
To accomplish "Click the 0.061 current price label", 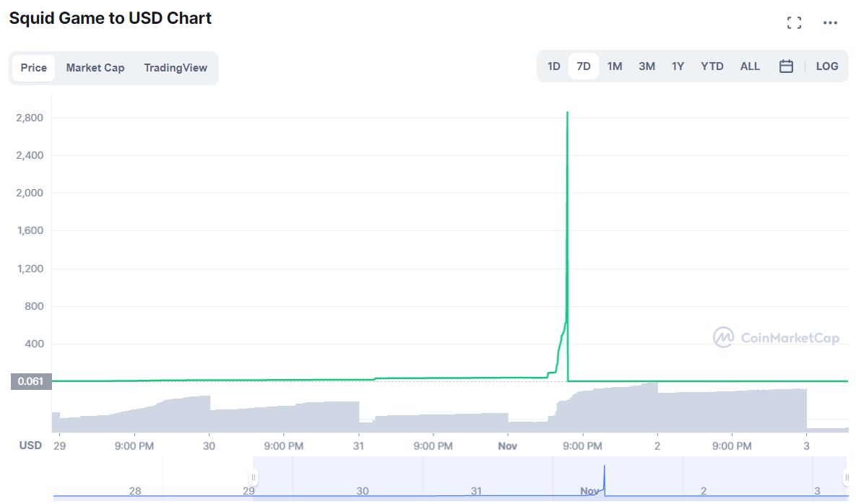I will click(31, 381).
